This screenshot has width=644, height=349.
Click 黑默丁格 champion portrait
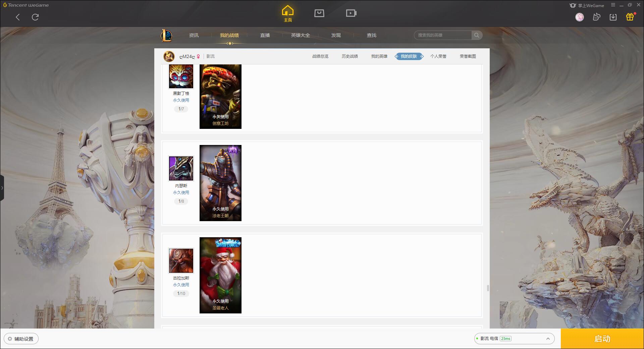[181, 76]
